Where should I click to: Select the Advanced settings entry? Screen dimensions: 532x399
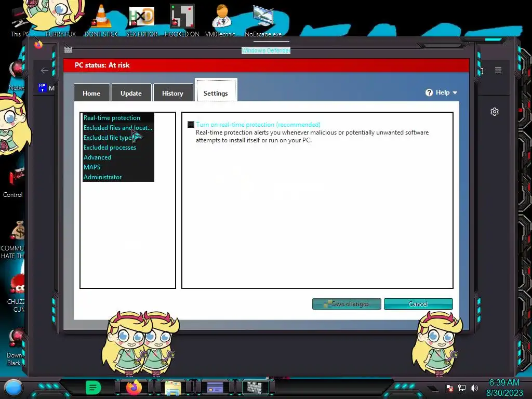click(97, 157)
